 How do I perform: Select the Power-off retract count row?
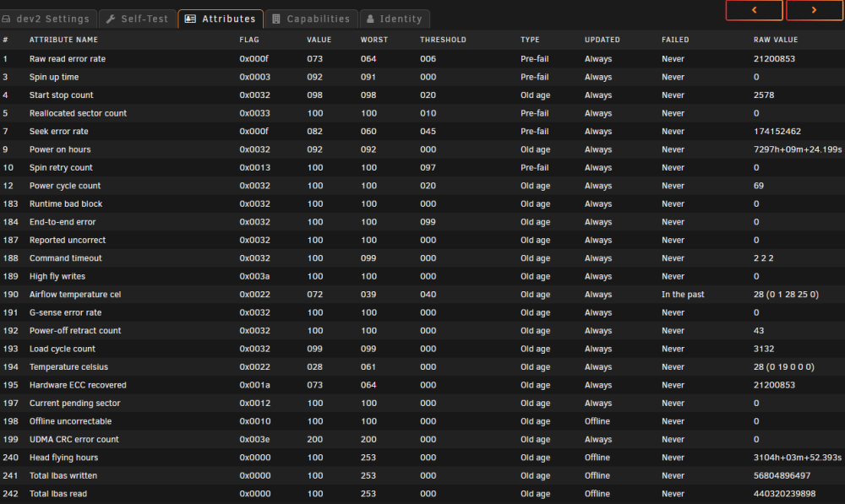click(x=422, y=331)
